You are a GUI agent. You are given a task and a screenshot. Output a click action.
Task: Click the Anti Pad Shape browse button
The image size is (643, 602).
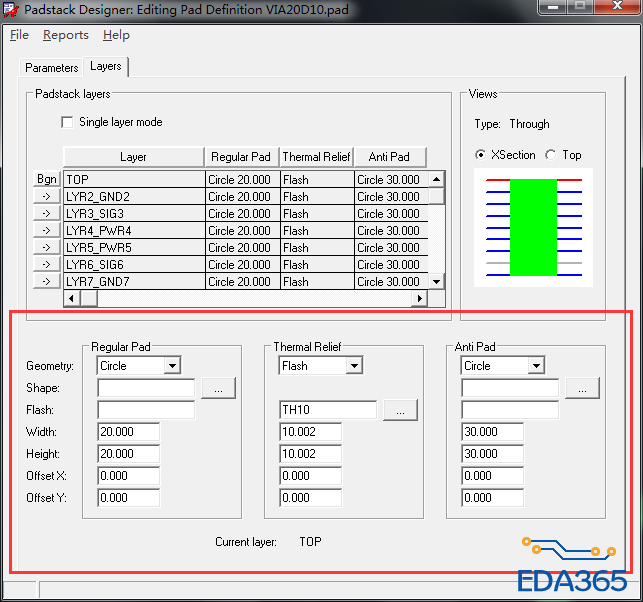click(583, 388)
